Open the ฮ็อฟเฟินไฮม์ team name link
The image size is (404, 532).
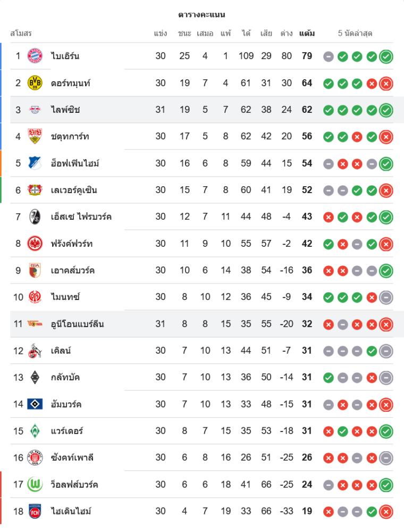point(75,163)
